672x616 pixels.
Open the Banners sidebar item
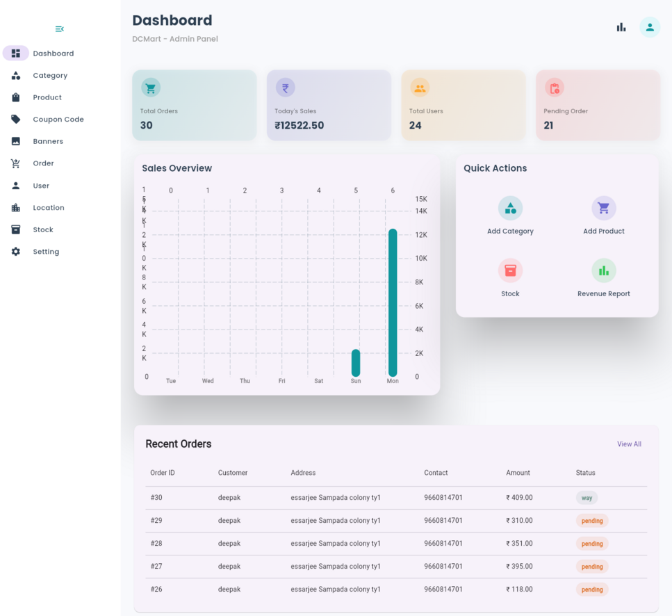[x=47, y=141]
